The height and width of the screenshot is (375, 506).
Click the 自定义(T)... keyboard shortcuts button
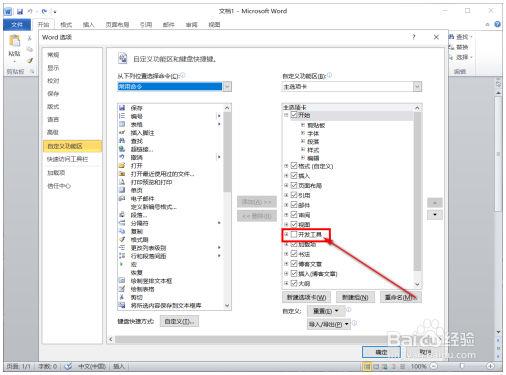click(x=179, y=321)
